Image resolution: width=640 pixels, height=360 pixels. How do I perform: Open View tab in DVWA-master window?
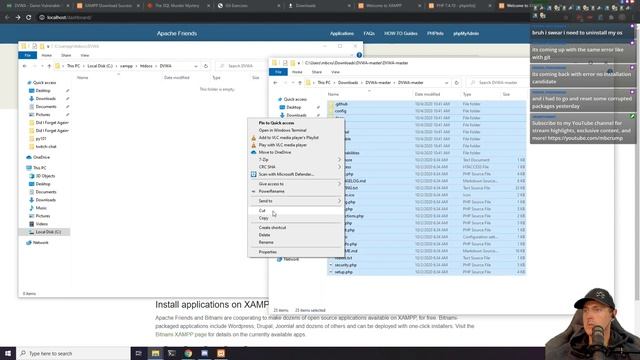336,72
